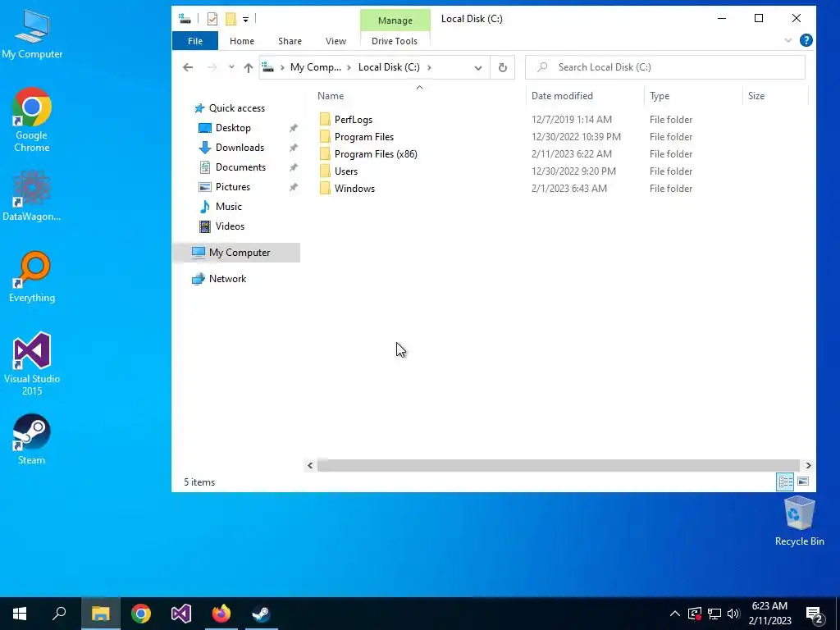
Task: Open Help with the question mark icon
Action: (x=806, y=40)
